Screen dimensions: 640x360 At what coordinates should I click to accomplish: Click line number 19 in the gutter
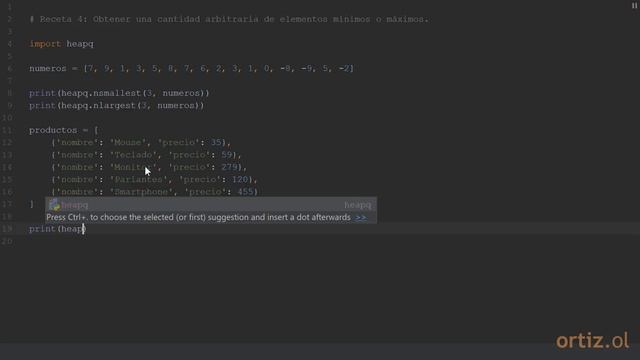tap(7, 229)
